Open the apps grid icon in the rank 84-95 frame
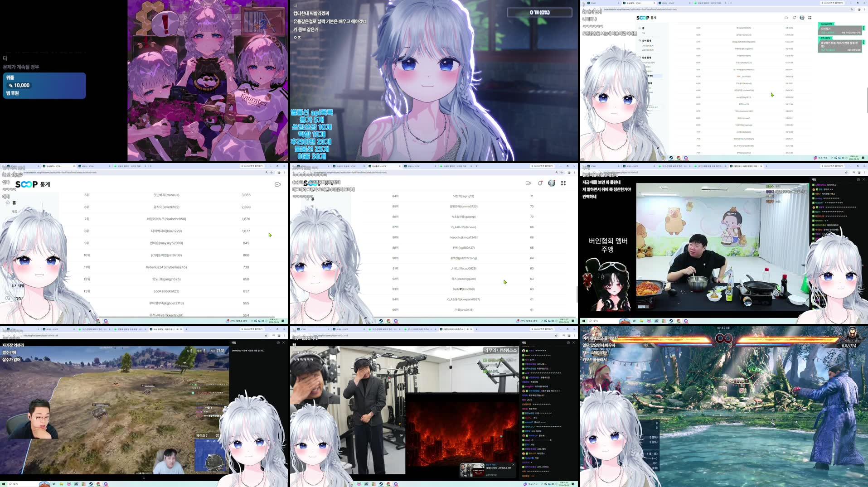Screen dimensions: 868x487 (x=563, y=183)
